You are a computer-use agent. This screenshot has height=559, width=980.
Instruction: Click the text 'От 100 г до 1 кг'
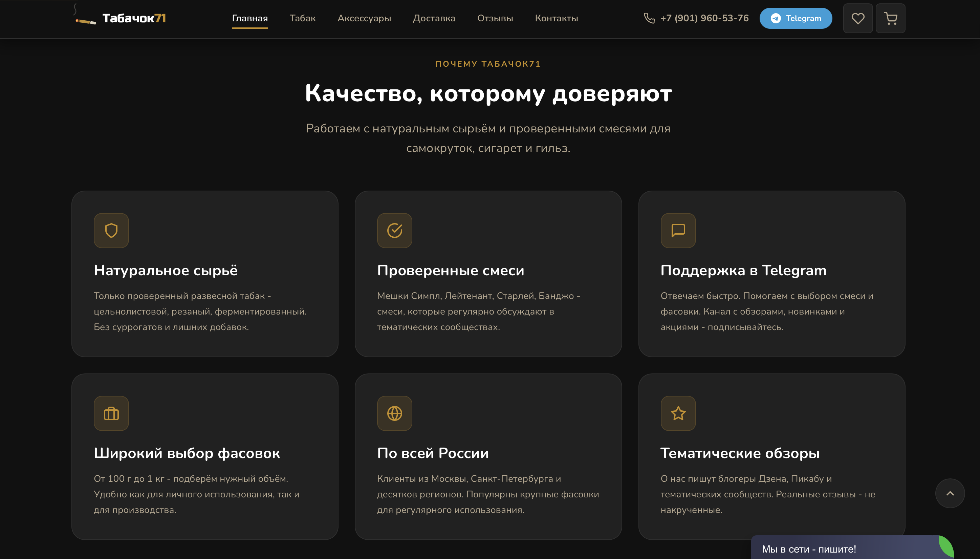tap(129, 478)
